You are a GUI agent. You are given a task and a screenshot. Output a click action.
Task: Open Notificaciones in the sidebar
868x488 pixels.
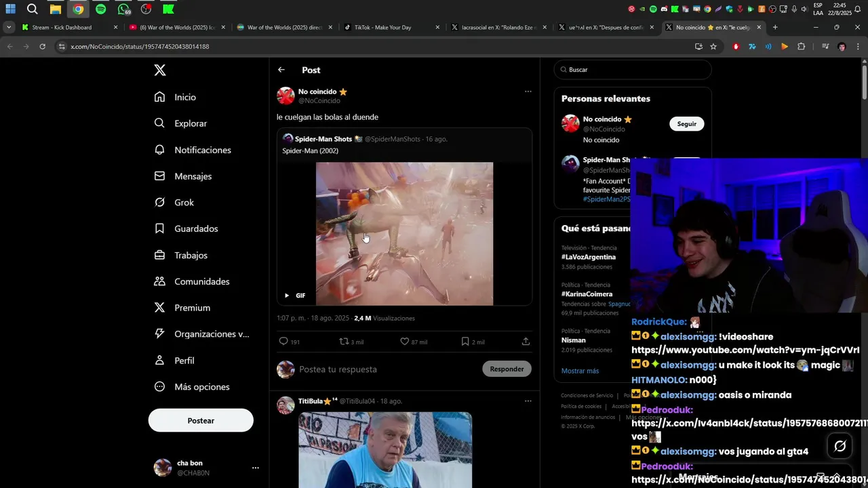pyautogui.click(x=193, y=150)
